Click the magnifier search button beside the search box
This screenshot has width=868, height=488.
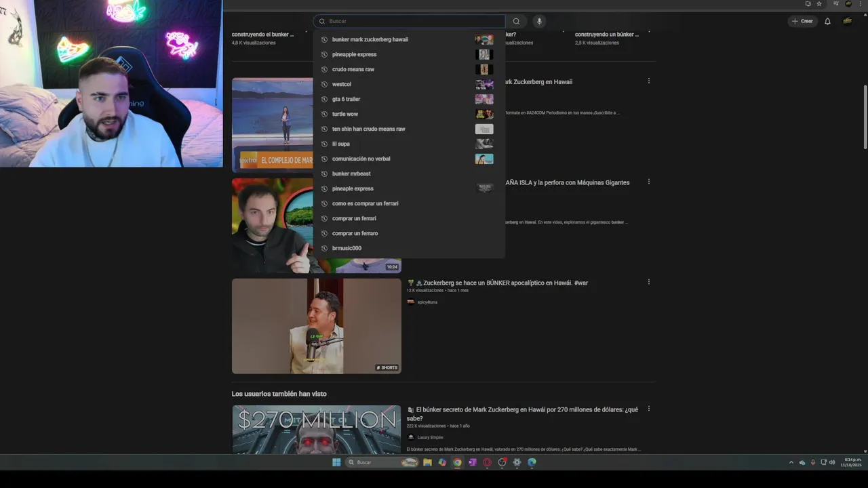[516, 21]
